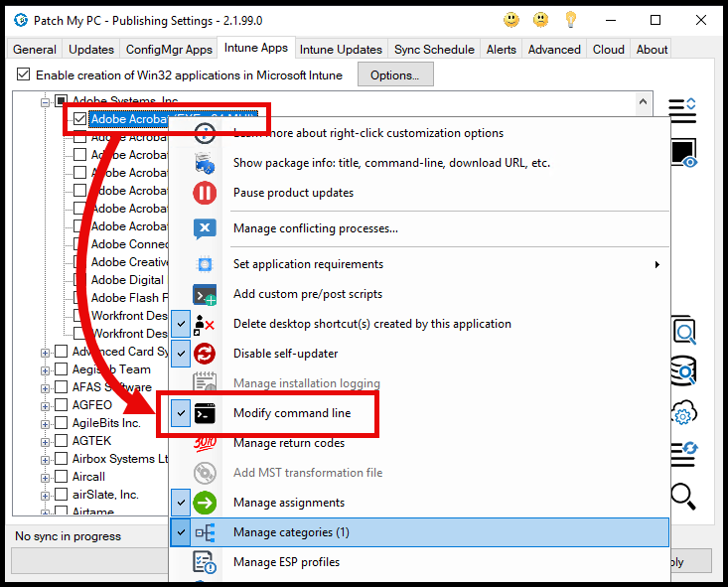The width and height of the screenshot is (728, 587).
Task: Click the database search icon in sidebar
Action: point(684,370)
